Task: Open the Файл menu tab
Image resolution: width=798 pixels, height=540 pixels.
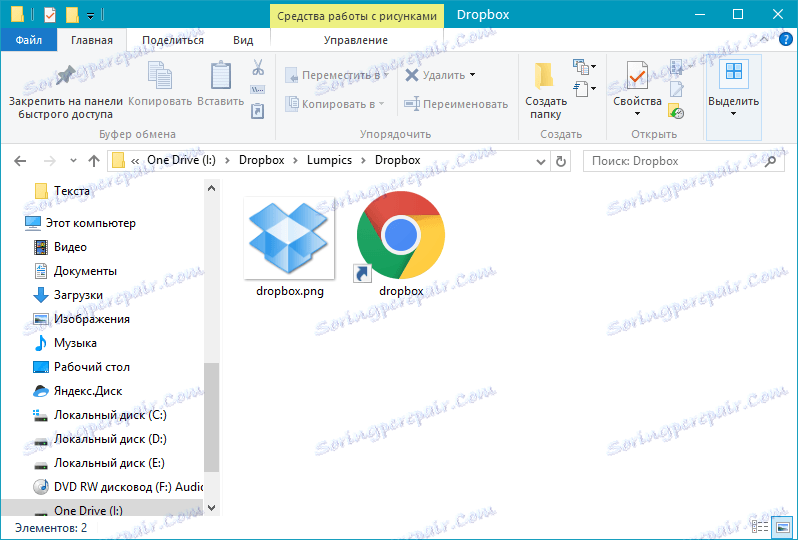Action: point(28,40)
